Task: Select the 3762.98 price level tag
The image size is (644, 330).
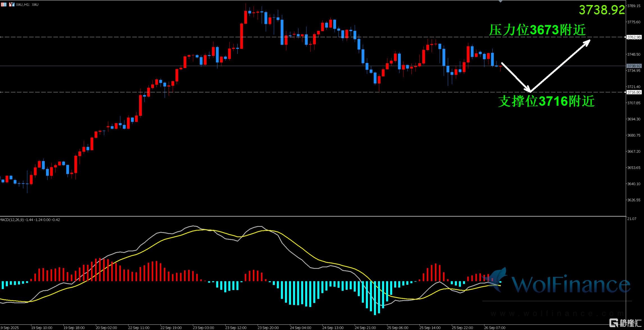Action: (x=634, y=37)
